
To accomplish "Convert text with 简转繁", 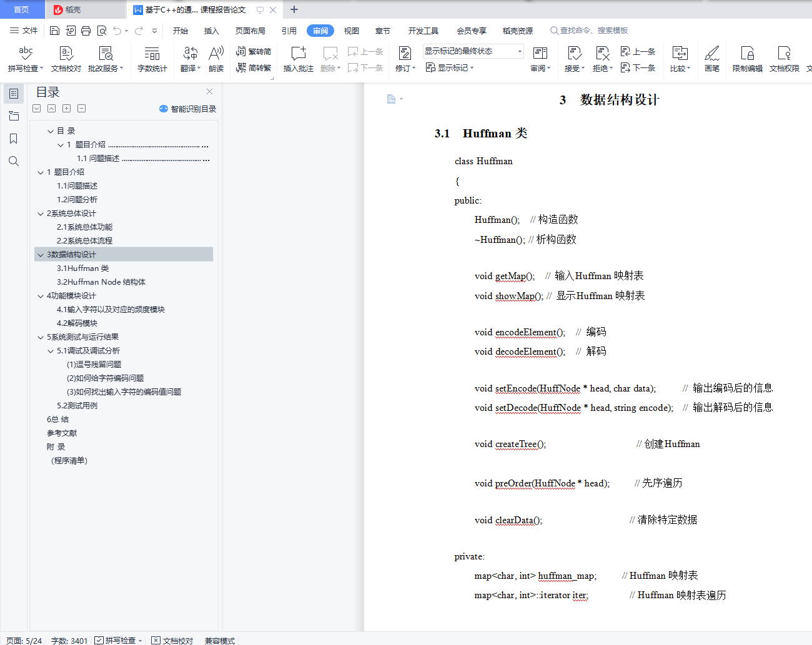I will (254, 67).
